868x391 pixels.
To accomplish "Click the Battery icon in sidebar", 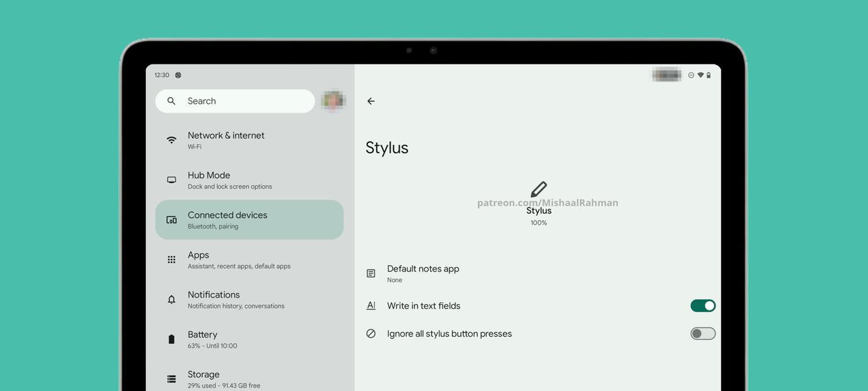I will pos(172,339).
